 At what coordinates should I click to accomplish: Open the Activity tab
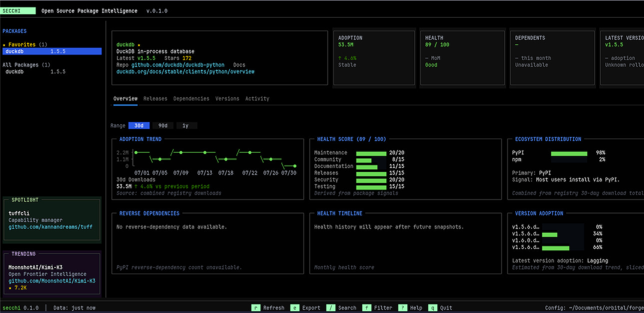[257, 98]
